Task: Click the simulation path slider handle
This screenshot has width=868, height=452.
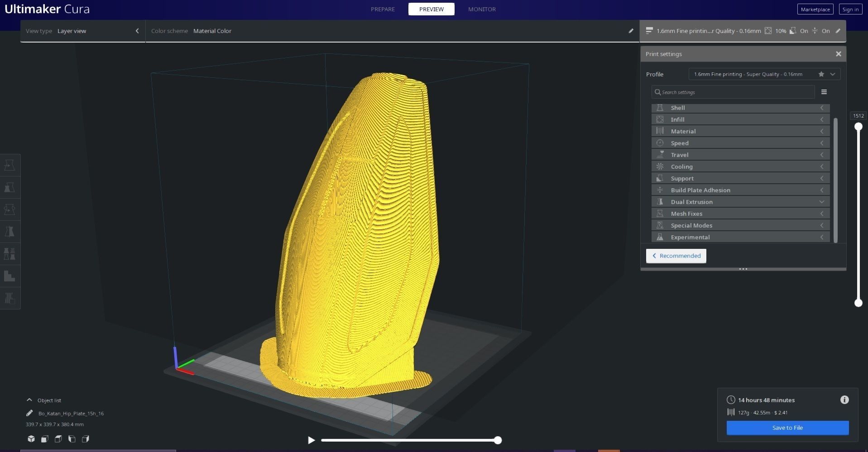Action: 498,440
